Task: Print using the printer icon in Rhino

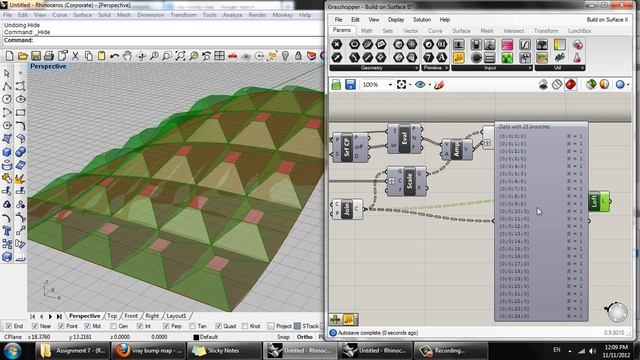Action: 49,56
